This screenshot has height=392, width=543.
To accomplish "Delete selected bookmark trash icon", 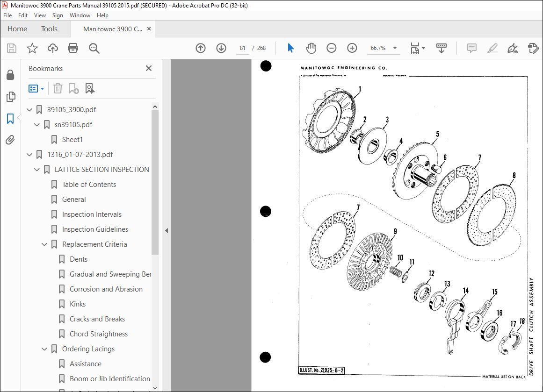I will [58, 89].
